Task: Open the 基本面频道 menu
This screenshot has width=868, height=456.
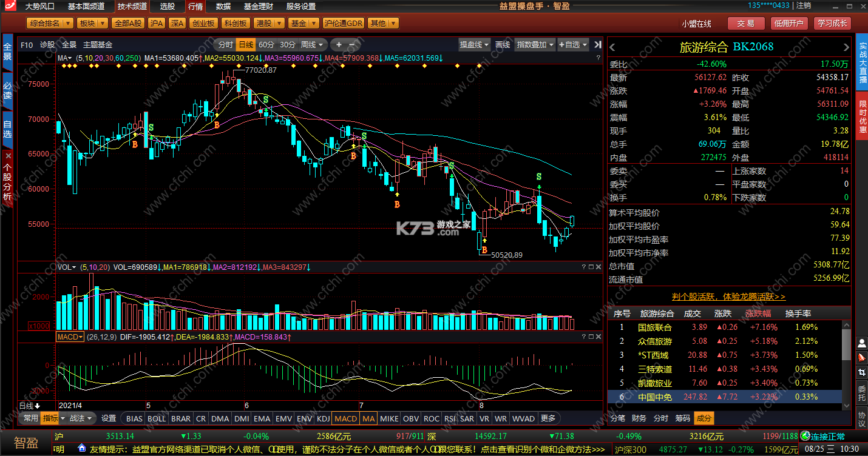Action: pos(86,6)
